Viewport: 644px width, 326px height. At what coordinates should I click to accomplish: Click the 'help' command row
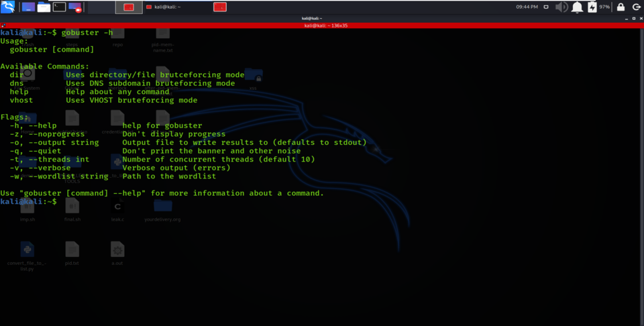point(89,91)
